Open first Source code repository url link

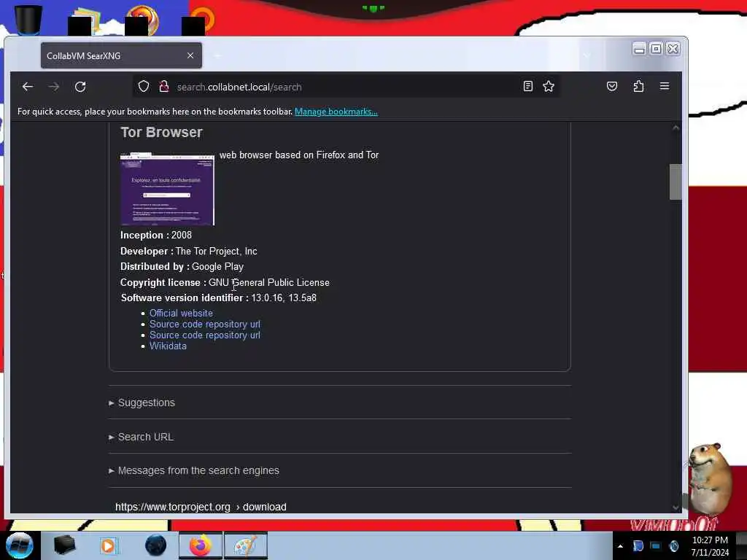[x=205, y=324]
